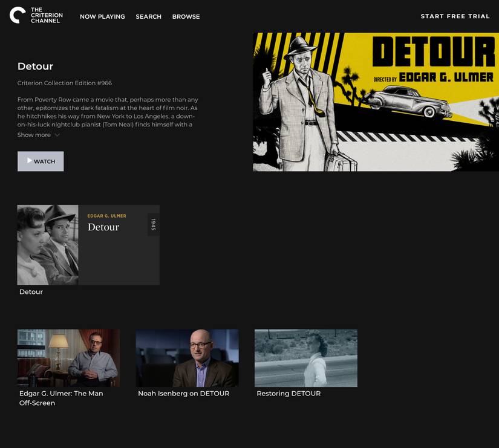Open Restoring DETOUR video thumbnail
This screenshot has width=499, height=448.
(306, 358)
